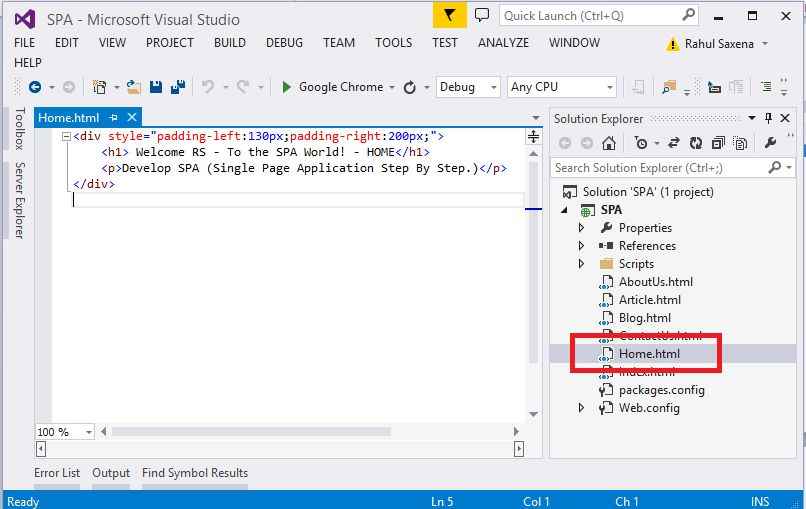Open the Rahul Saxena account dropdown
Viewport: 806px width, 509px height.
(x=765, y=44)
